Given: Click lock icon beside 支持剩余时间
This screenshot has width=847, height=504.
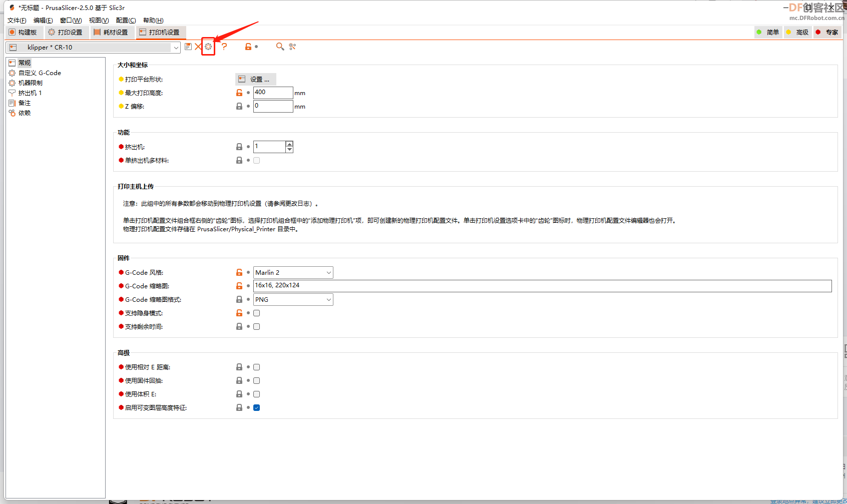Looking at the screenshot, I should pos(239,326).
